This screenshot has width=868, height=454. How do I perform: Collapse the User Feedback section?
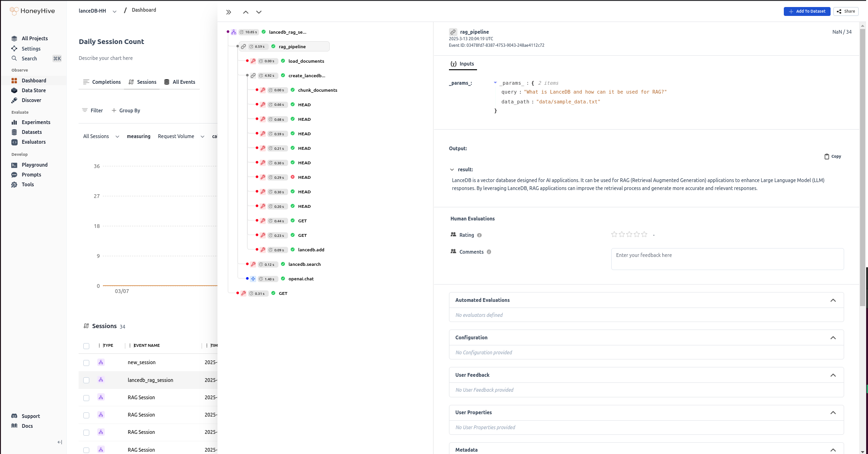coord(833,375)
